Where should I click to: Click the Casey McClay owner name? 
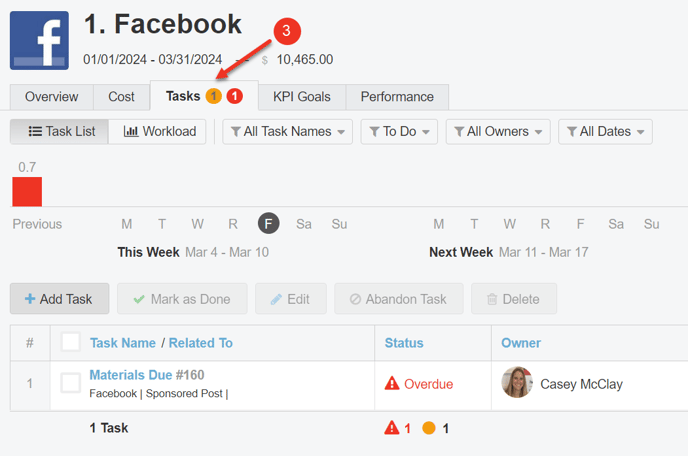[581, 384]
